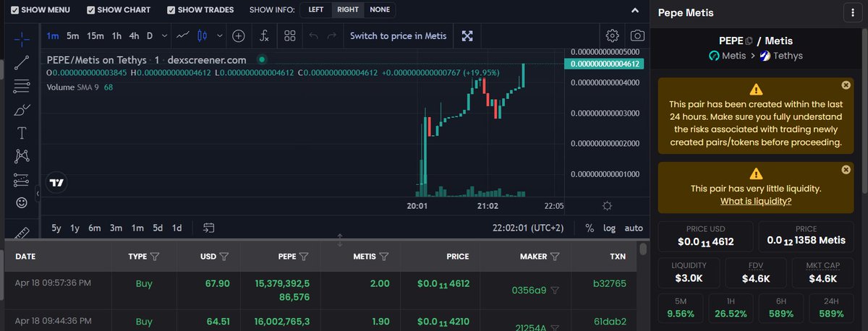Dismiss the little liquidity warning
The width and height of the screenshot is (868, 331).
(846, 170)
